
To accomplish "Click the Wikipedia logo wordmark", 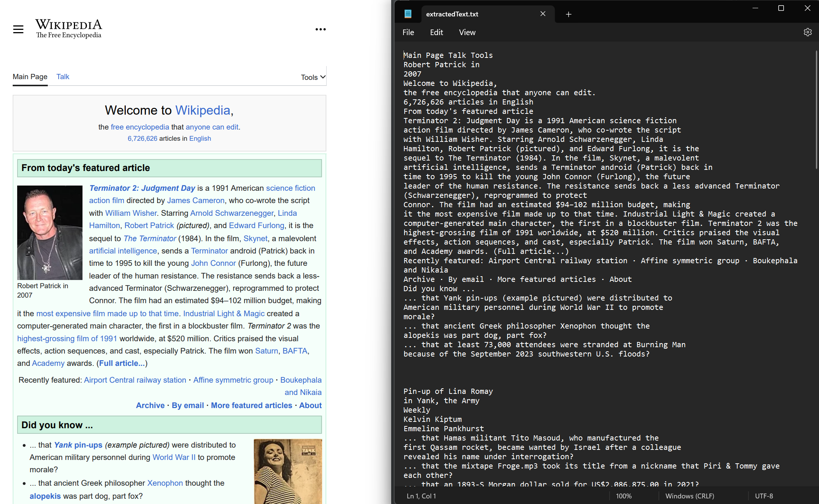I will click(69, 29).
